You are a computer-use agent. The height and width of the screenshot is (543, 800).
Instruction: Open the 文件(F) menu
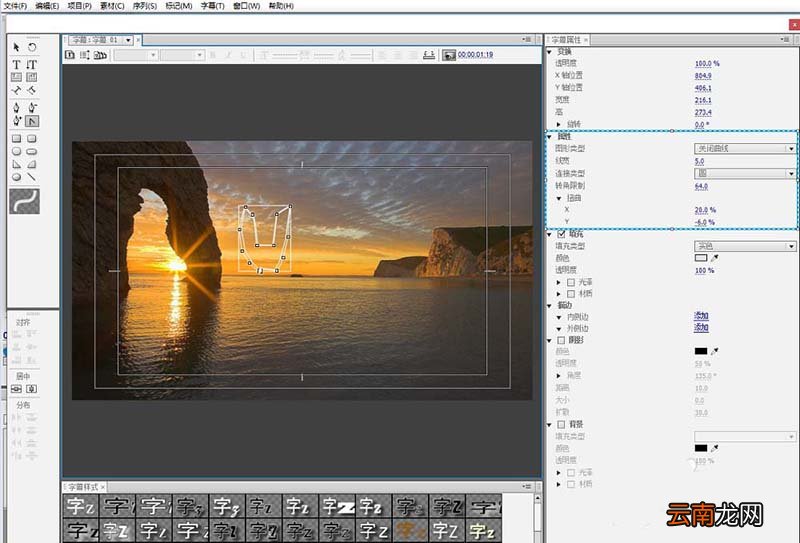pos(15,6)
